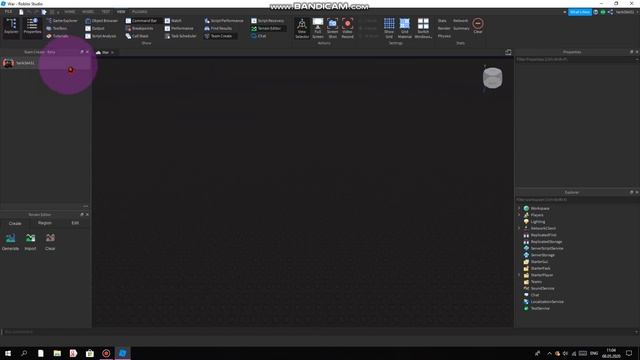Image resolution: width=640 pixels, height=360 pixels.
Task: Click the Explorer filter input field
Action: coord(577,200)
